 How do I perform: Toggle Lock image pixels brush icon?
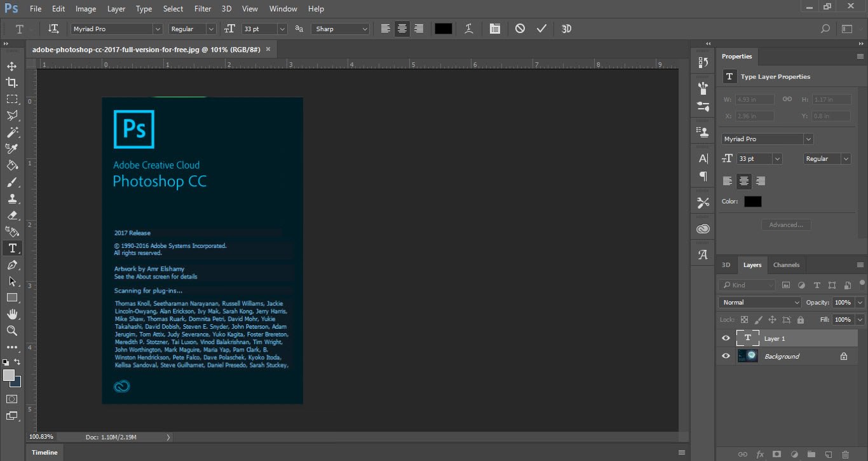(759, 320)
